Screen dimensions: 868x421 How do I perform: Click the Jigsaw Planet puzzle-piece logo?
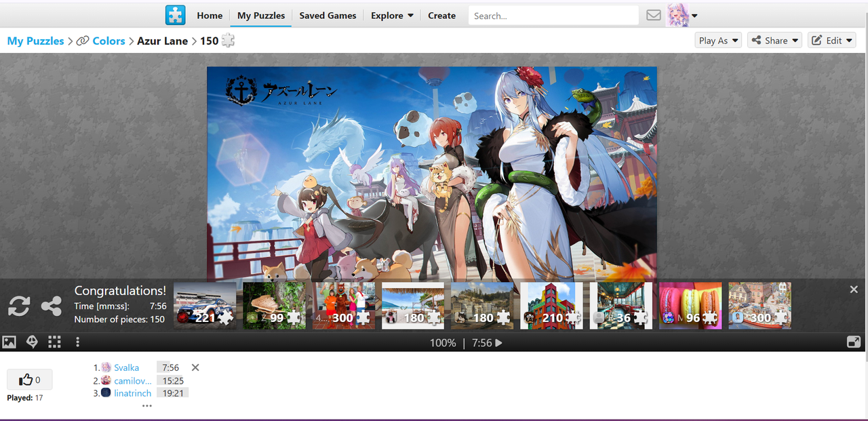(175, 15)
